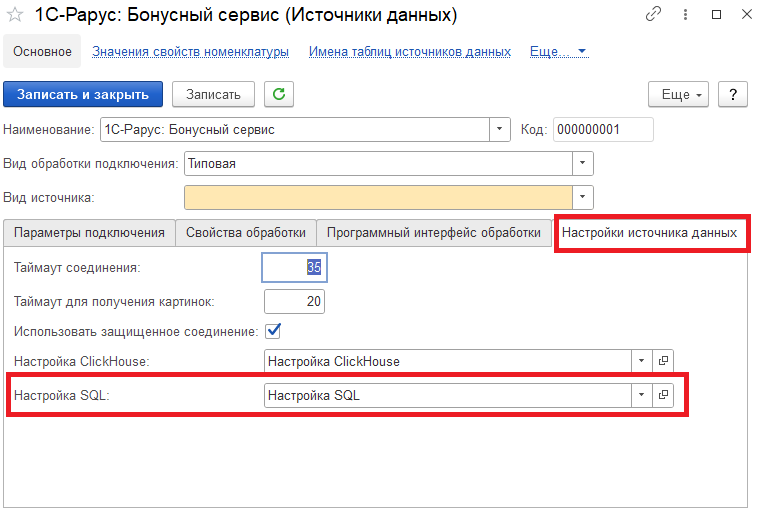Click 'Настройка SQL' value field
Screen dimensions: 759x517
[x=448, y=395]
